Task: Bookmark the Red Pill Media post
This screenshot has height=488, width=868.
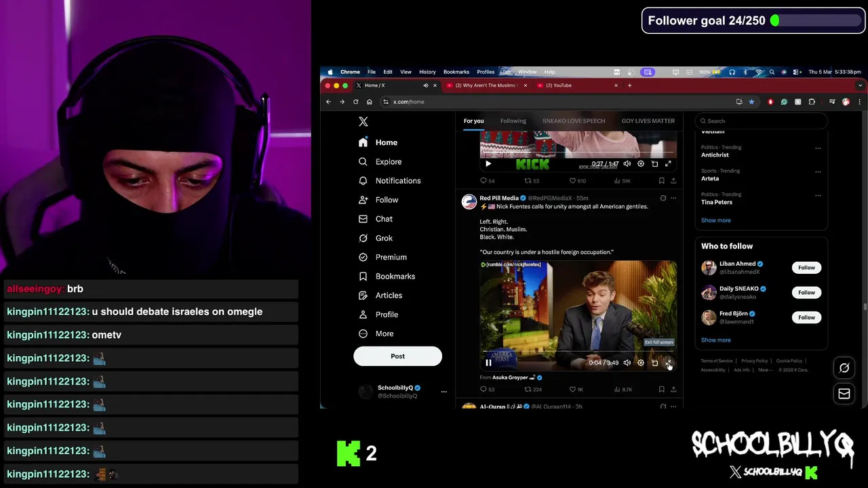Action: pos(661,389)
